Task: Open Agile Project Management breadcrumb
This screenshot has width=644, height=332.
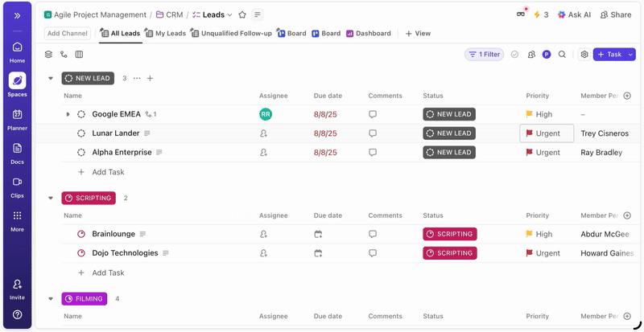Action: [x=95, y=14]
